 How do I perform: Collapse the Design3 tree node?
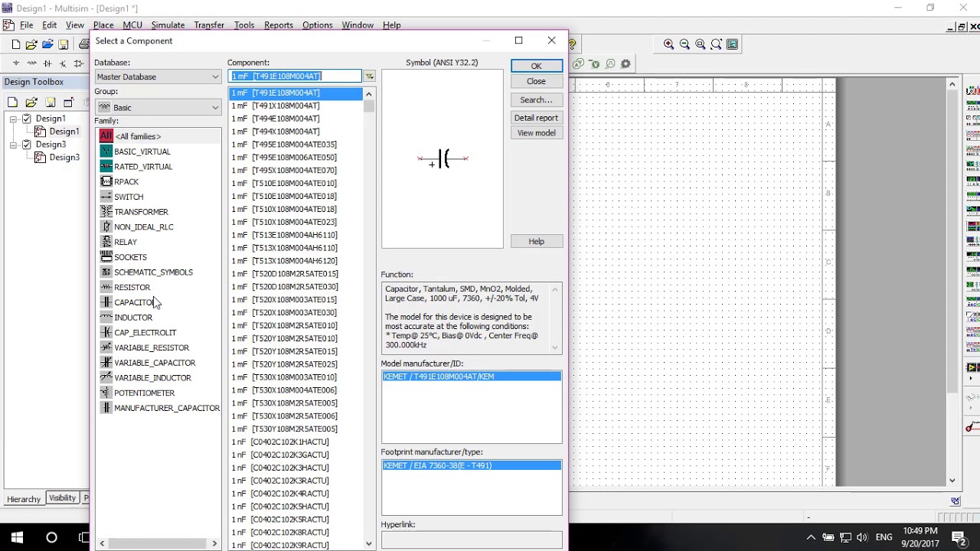13,144
